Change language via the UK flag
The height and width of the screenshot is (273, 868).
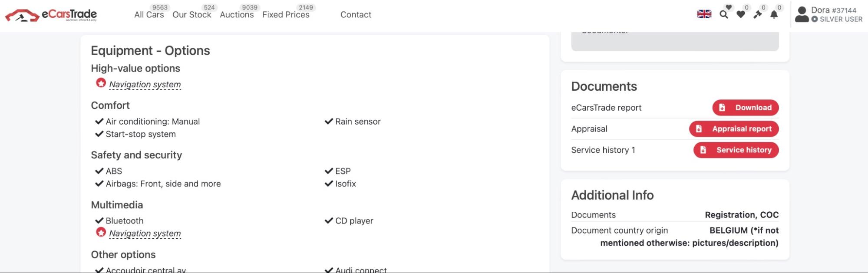704,14
